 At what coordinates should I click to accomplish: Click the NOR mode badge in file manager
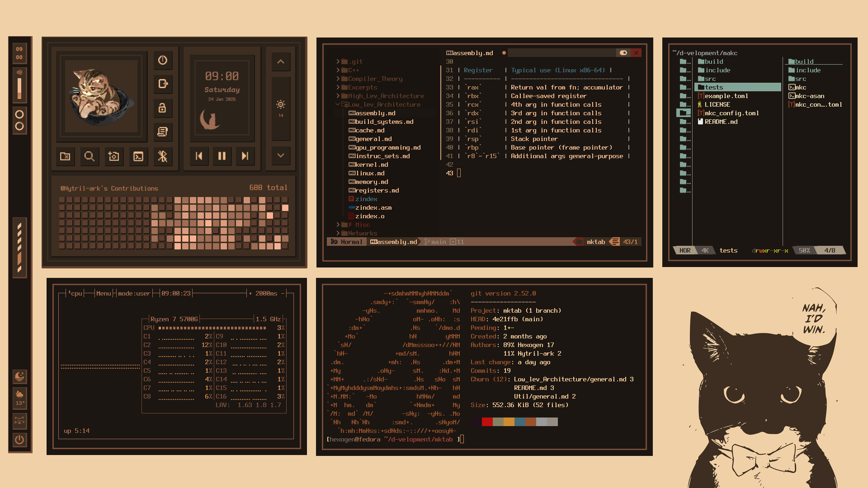685,250
